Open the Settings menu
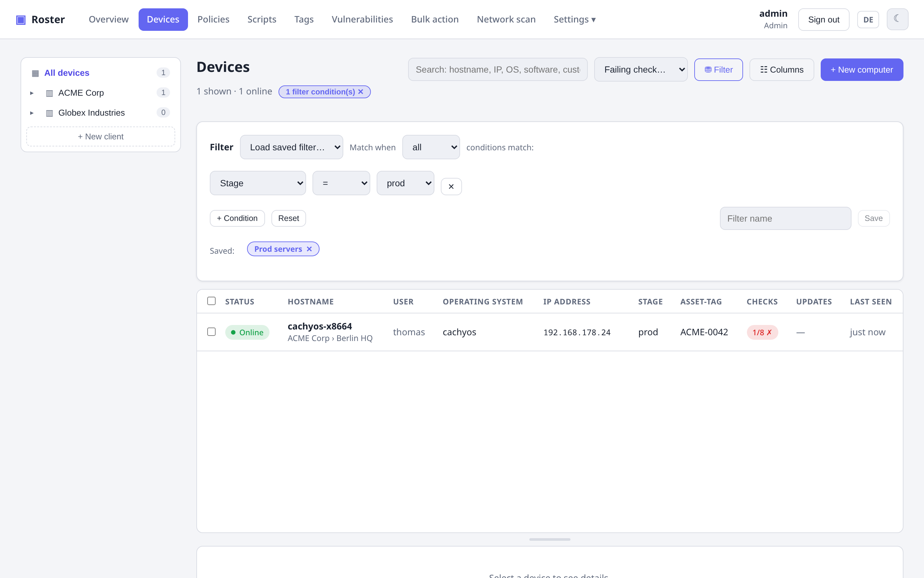This screenshot has width=924, height=578. pos(575,20)
